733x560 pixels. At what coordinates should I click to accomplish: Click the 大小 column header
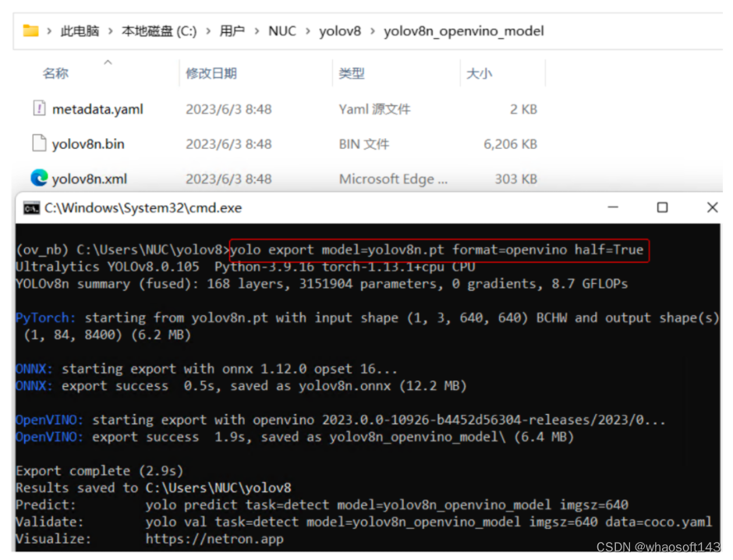(480, 73)
